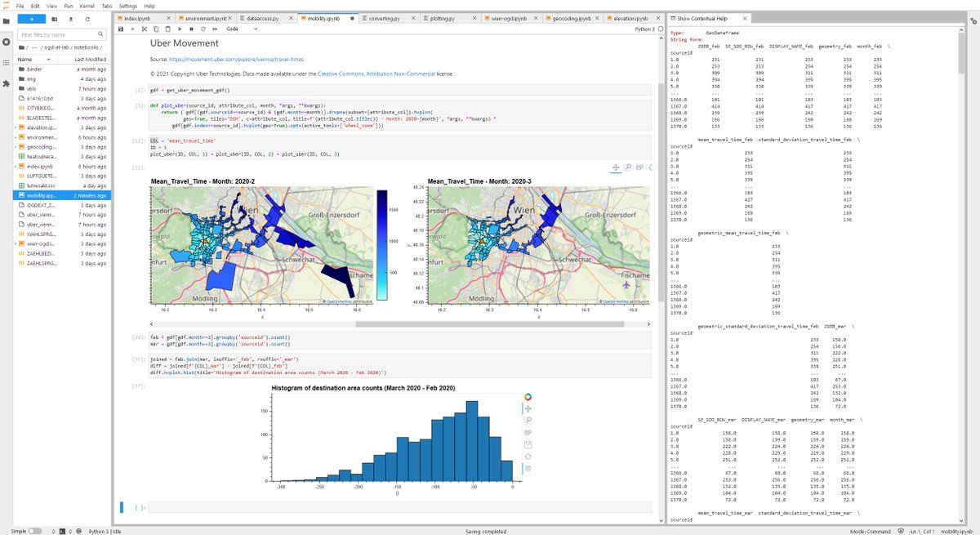
Task: Open the binder folder in file browser
Action: pyautogui.click(x=62, y=69)
